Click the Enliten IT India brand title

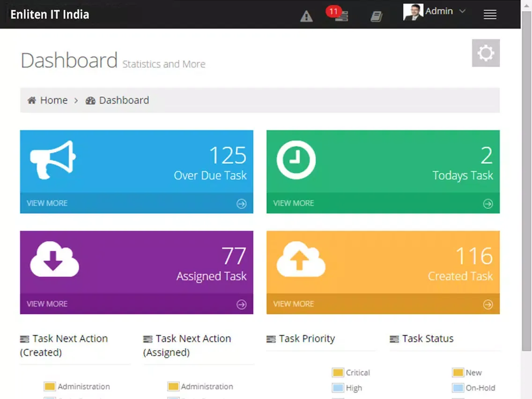pos(50,15)
